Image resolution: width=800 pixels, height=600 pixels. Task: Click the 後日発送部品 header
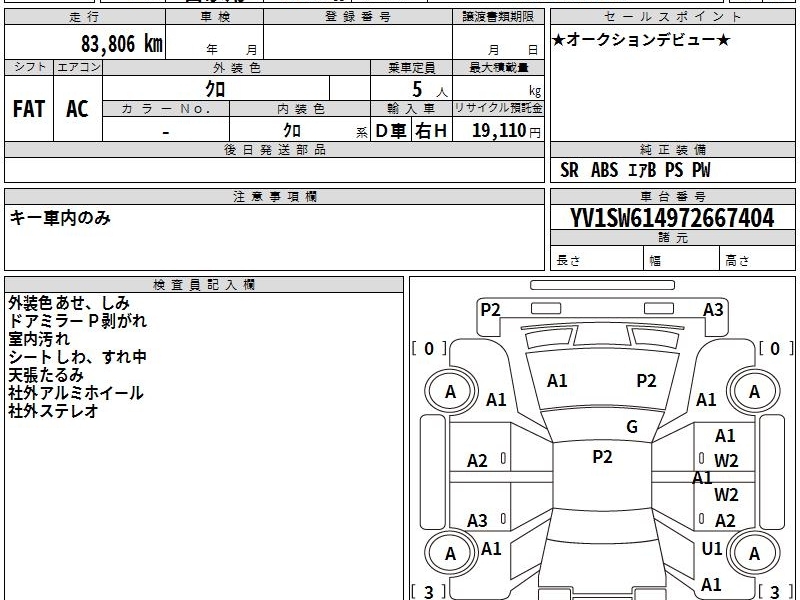pyautogui.click(x=274, y=149)
